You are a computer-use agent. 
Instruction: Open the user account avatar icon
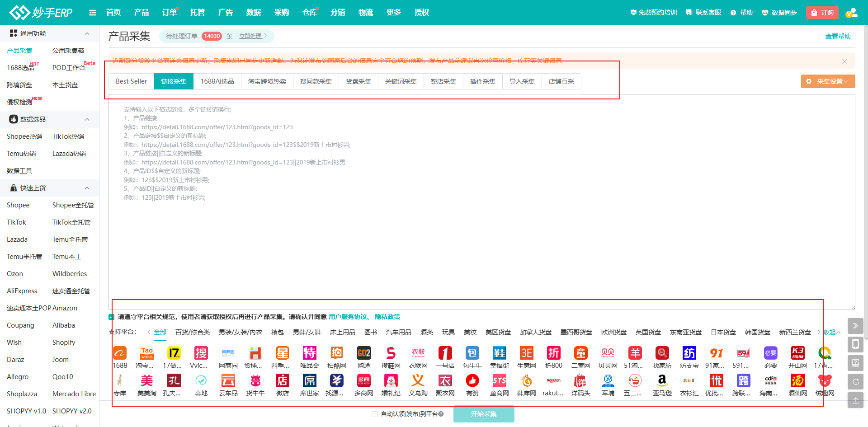(851, 13)
